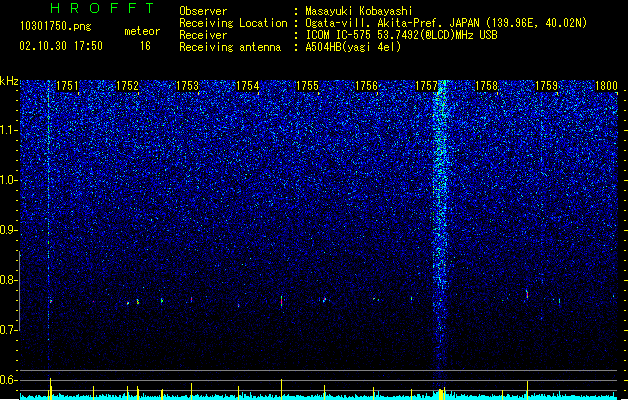Viewport: 629px width, 400px height.
Task: Click the 1759 time marker
Action: pos(546,86)
